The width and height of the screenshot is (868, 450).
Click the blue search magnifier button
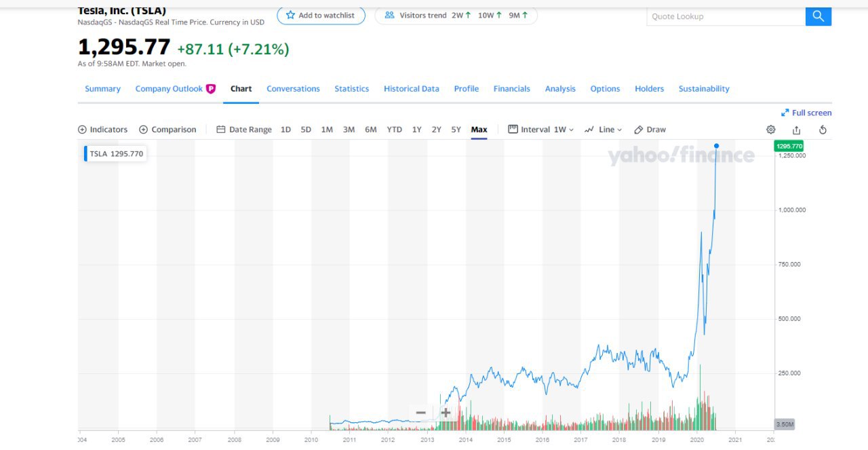(x=818, y=16)
